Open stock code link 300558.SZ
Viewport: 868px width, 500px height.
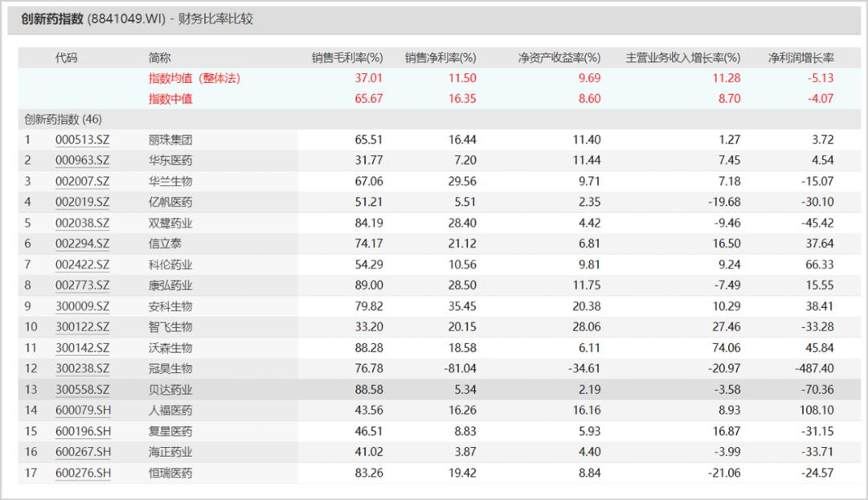[82, 390]
